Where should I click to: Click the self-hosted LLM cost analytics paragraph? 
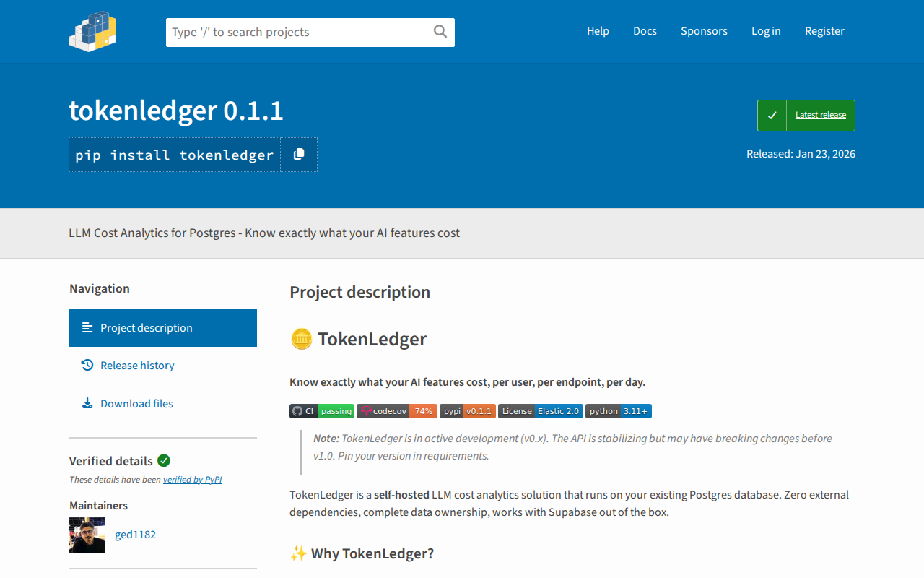[x=570, y=504]
